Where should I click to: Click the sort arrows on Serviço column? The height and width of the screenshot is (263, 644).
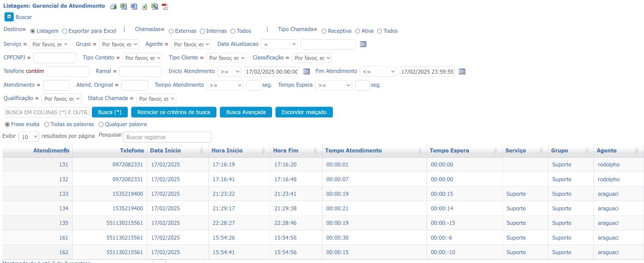(542, 151)
